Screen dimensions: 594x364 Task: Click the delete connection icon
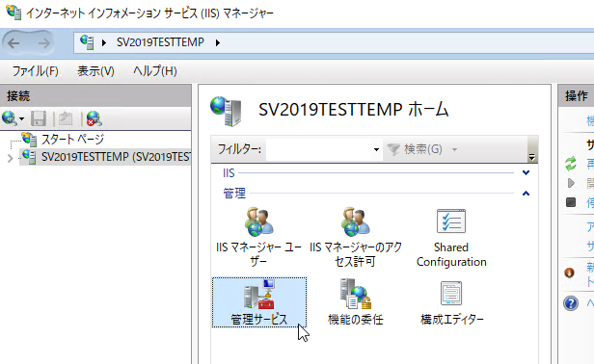94,118
